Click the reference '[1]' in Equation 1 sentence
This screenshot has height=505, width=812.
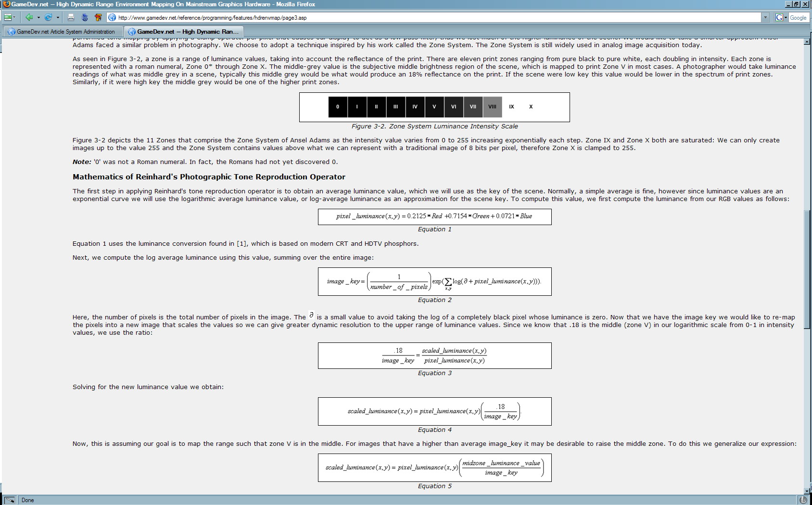pyautogui.click(x=241, y=244)
